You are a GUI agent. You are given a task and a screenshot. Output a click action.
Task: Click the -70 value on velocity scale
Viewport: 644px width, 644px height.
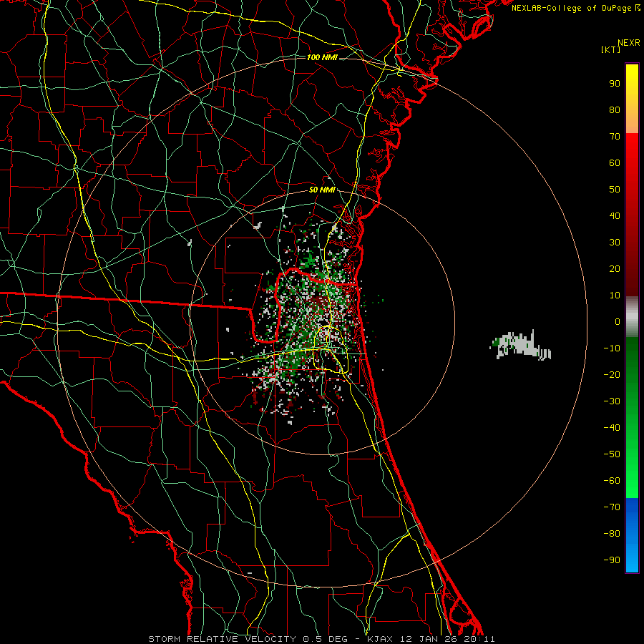(x=612, y=507)
